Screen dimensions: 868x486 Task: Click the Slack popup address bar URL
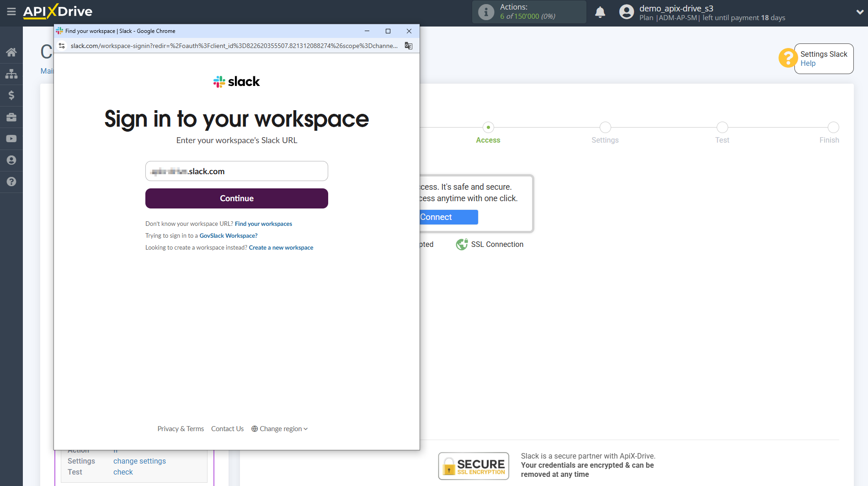(x=234, y=46)
